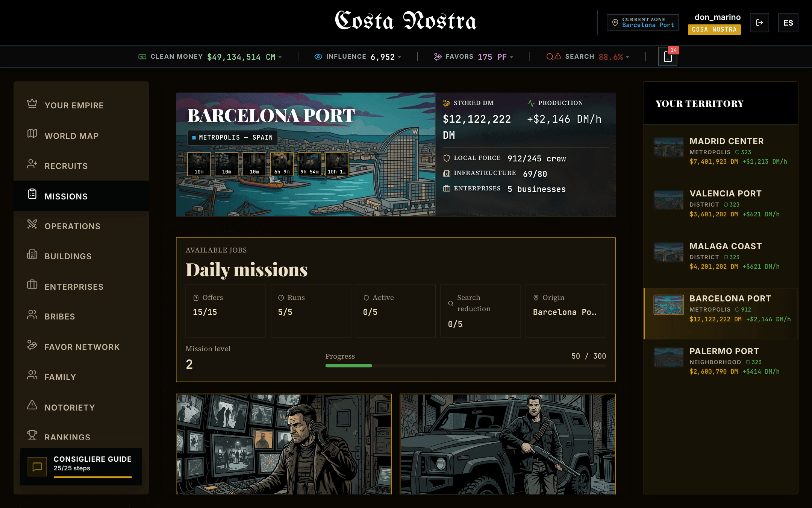Screen dimensions: 812x508
Task: Select Barcelona Port in Your Territory
Action: point(721,313)
